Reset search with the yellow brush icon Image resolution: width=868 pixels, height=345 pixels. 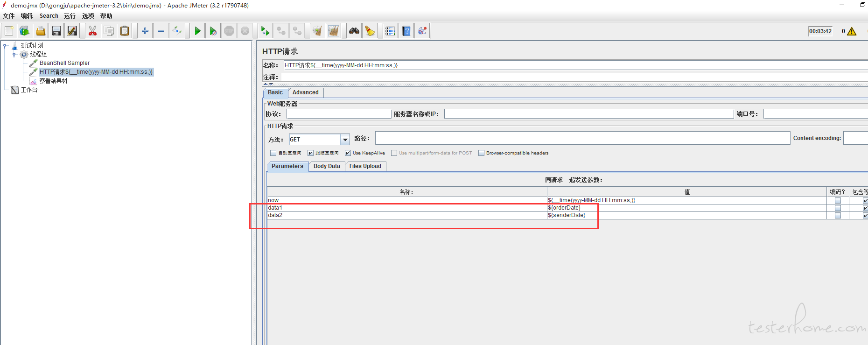[x=370, y=31]
